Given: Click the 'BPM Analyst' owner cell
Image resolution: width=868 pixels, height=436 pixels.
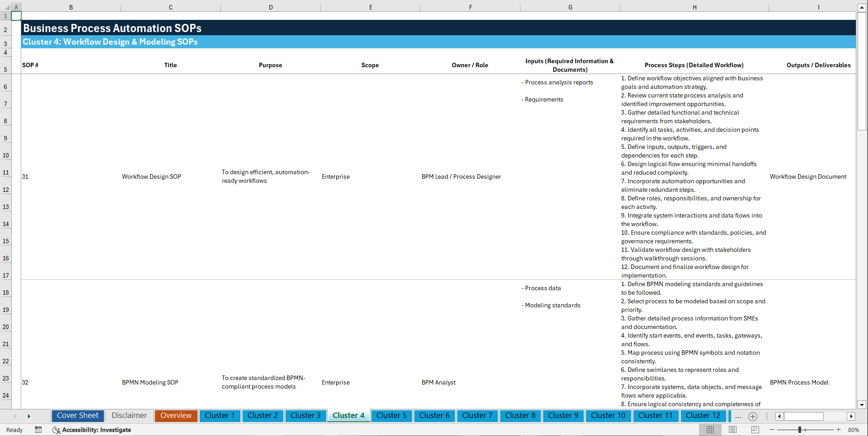Looking at the screenshot, I should point(438,382).
